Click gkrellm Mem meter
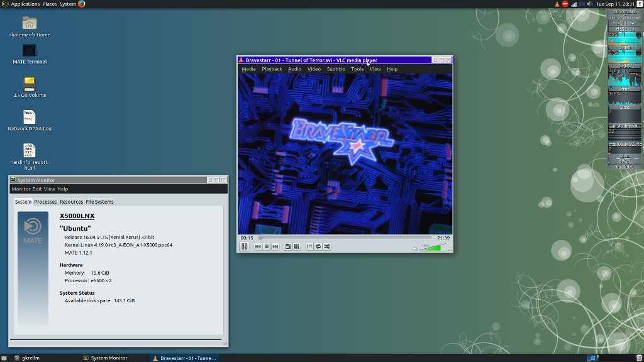 pos(625,156)
